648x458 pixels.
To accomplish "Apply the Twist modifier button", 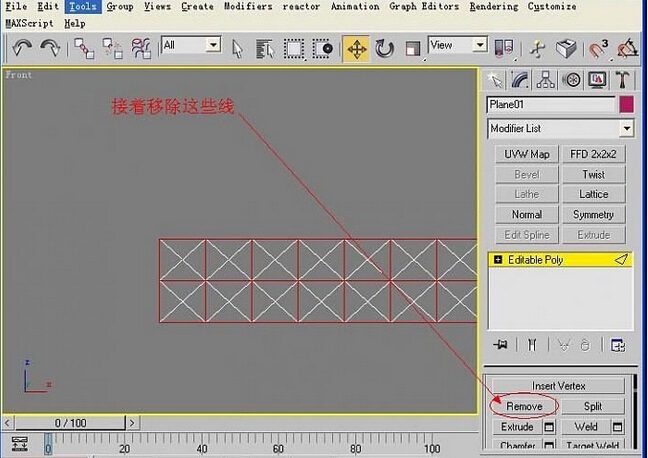I will point(593,174).
